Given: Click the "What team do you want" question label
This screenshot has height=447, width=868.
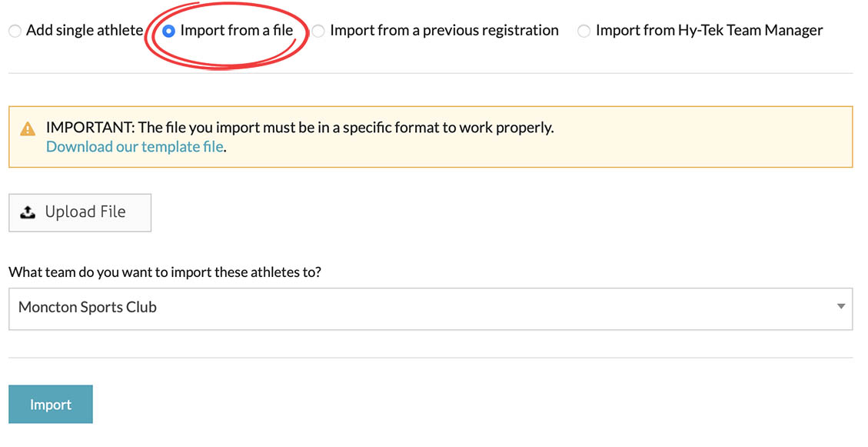Looking at the screenshot, I should [165, 272].
